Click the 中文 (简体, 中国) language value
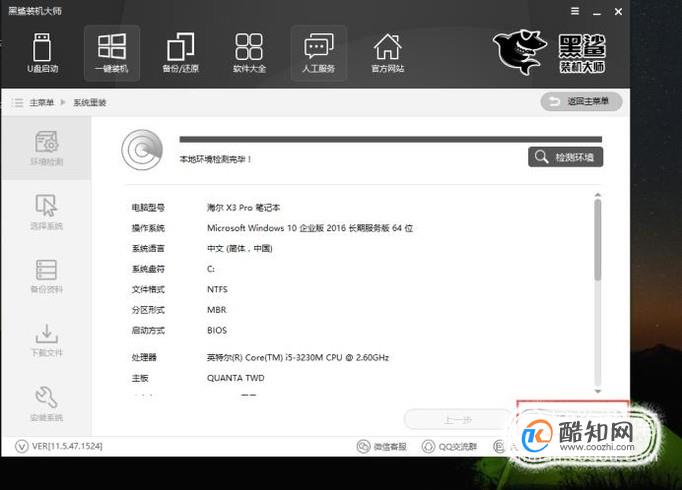 [x=240, y=249]
